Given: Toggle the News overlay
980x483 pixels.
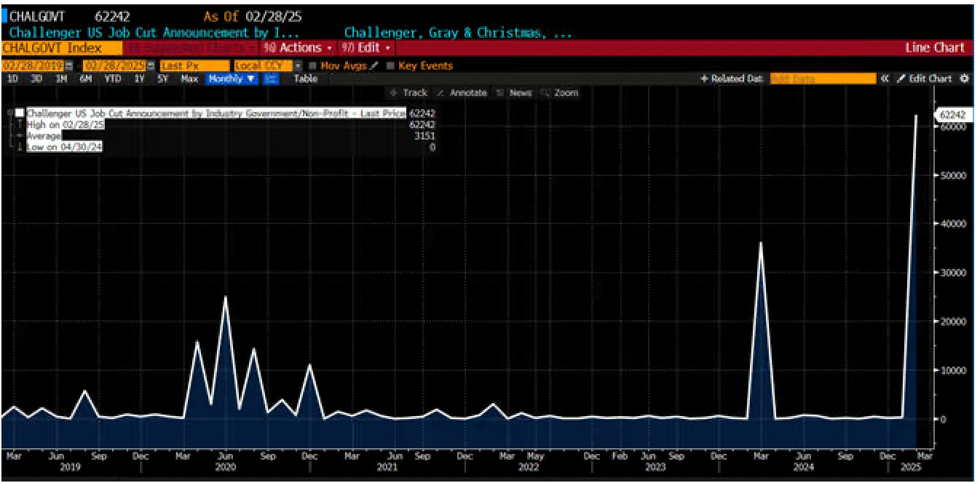Looking at the screenshot, I should tap(514, 92).
